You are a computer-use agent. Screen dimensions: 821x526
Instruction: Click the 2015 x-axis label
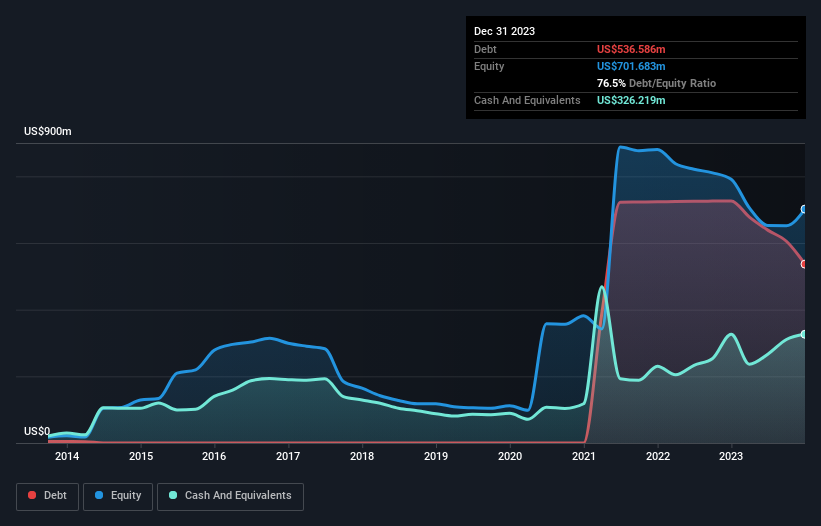(141, 456)
